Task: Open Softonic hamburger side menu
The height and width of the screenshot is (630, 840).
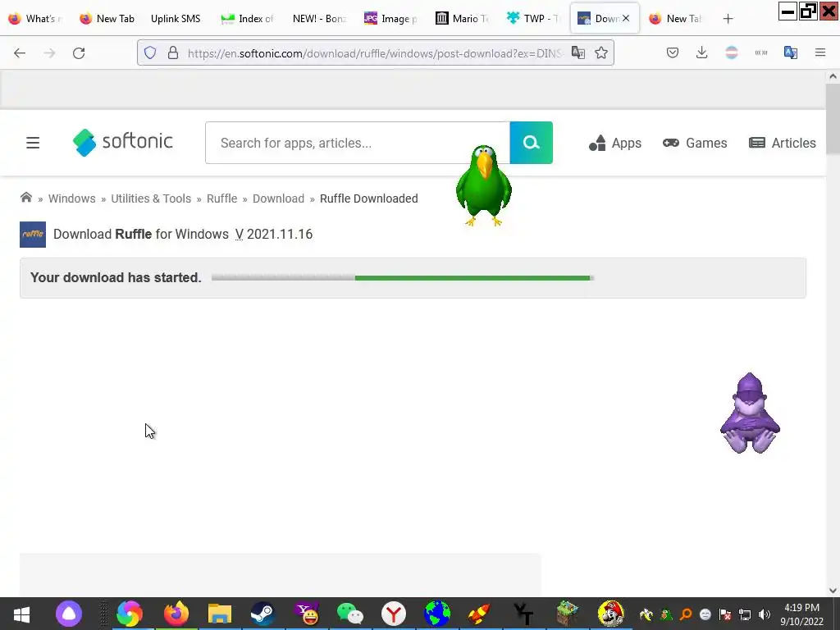Action: [x=33, y=143]
